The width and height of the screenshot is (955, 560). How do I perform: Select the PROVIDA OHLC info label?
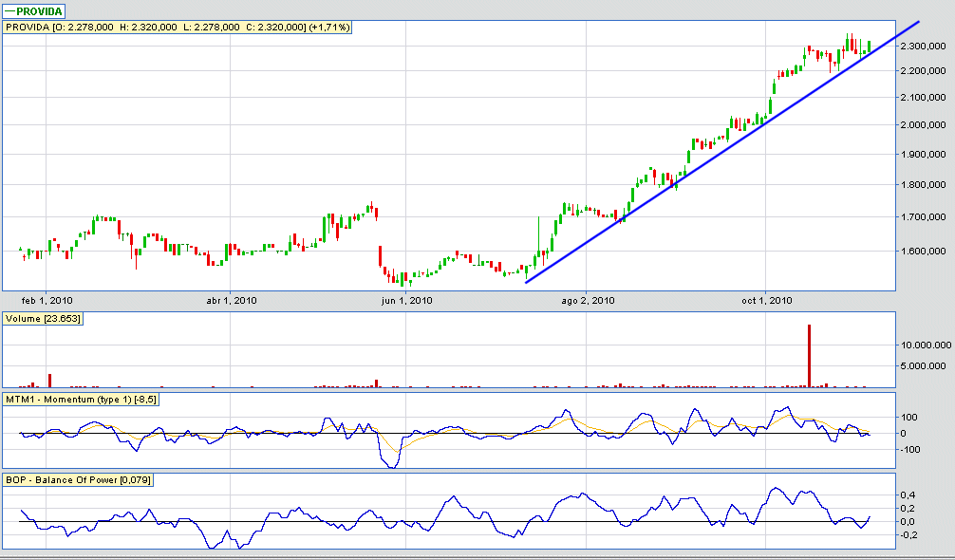pyautogui.click(x=178, y=28)
